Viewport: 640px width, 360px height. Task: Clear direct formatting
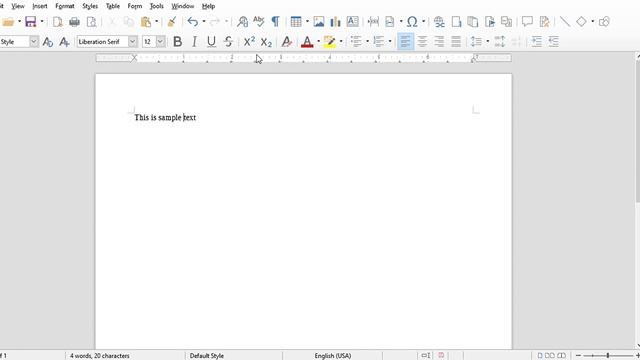287,42
